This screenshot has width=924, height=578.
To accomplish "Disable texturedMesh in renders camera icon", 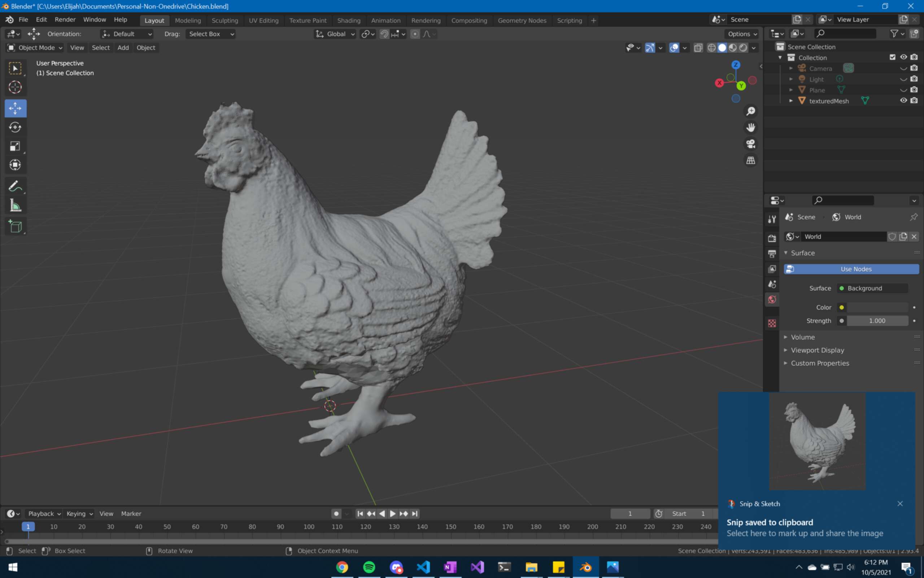I will [914, 100].
